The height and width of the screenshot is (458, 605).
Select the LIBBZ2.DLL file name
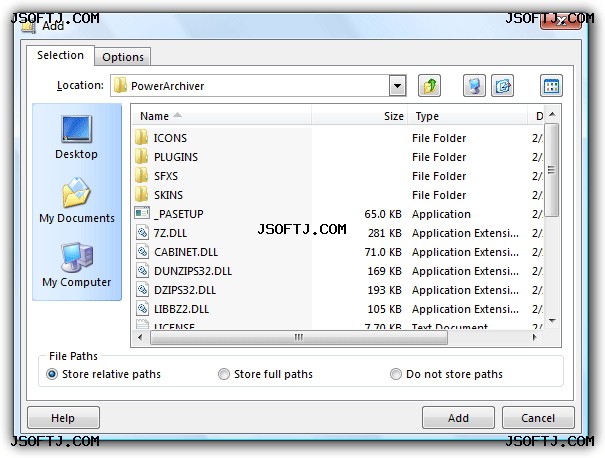pyautogui.click(x=181, y=309)
